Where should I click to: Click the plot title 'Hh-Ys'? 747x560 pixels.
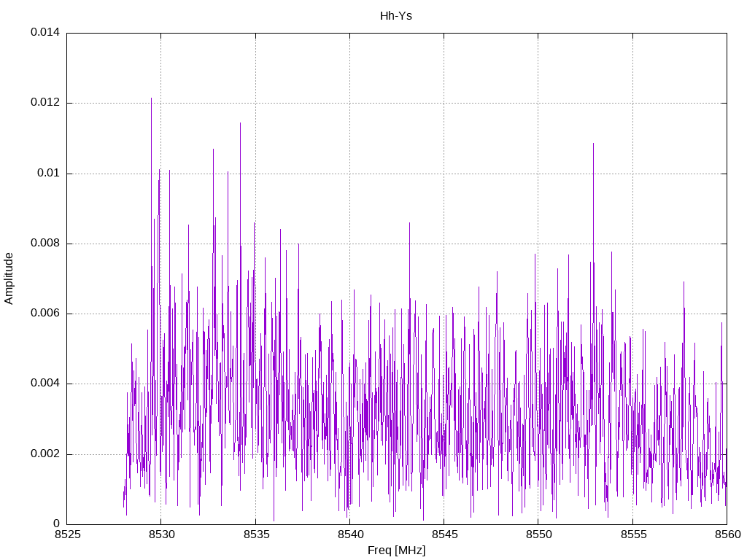point(395,15)
